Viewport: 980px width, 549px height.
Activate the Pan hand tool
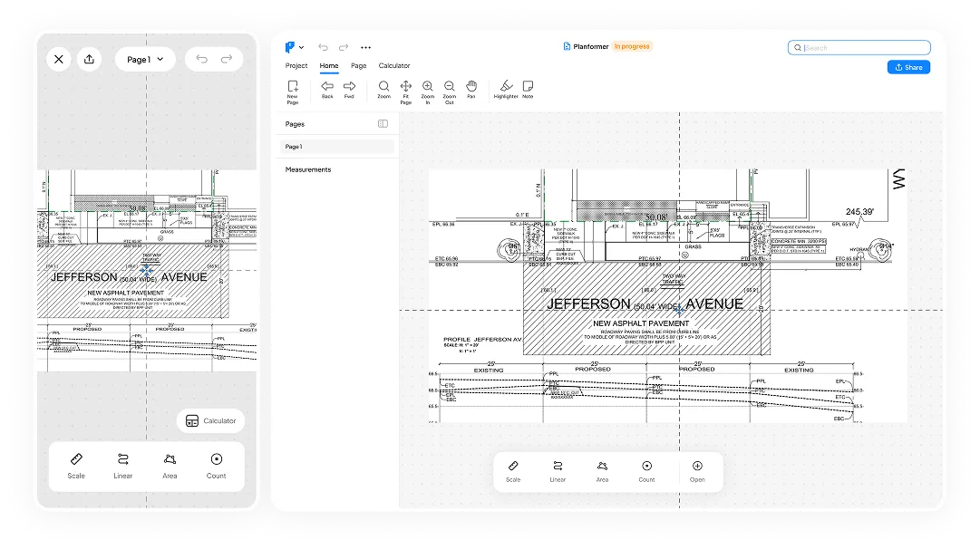(471, 88)
